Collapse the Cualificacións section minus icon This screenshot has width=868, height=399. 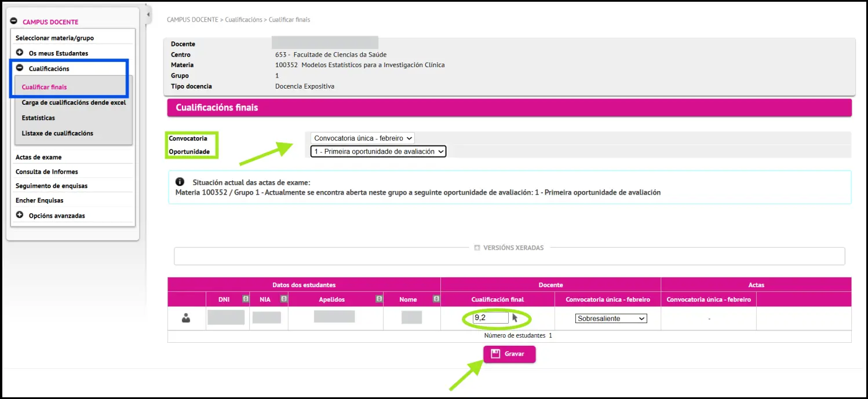(20, 68)
